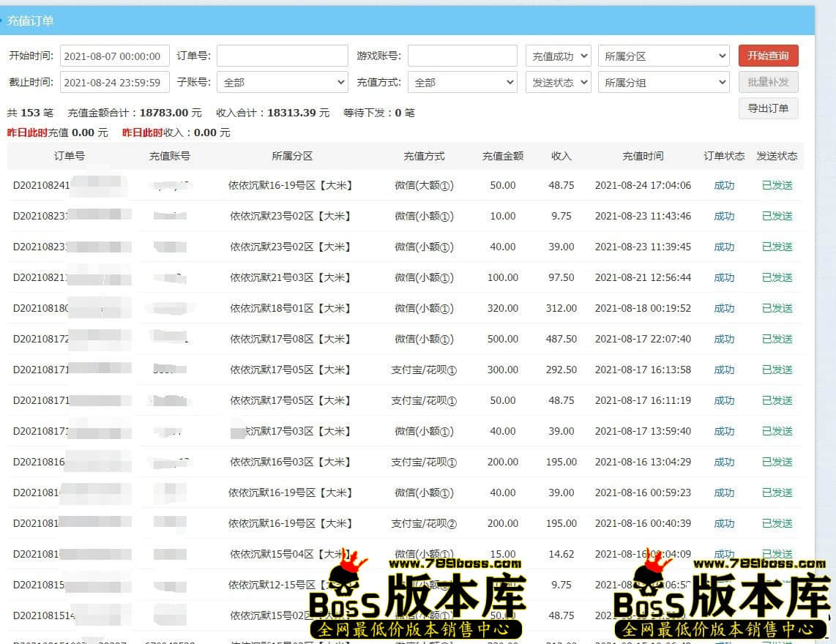
Task: Click 成功 status for 2021-08-16 13:04:29 order
Action: tap(724, 462)
